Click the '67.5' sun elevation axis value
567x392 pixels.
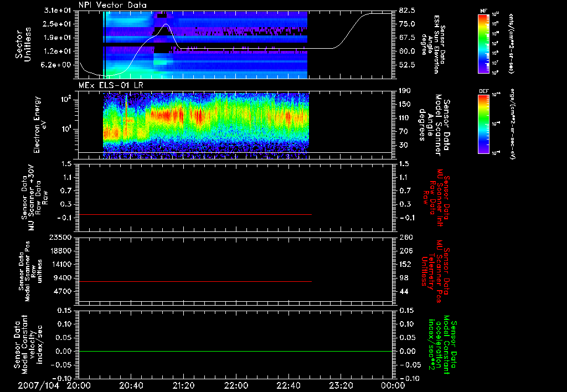(407, 38)
